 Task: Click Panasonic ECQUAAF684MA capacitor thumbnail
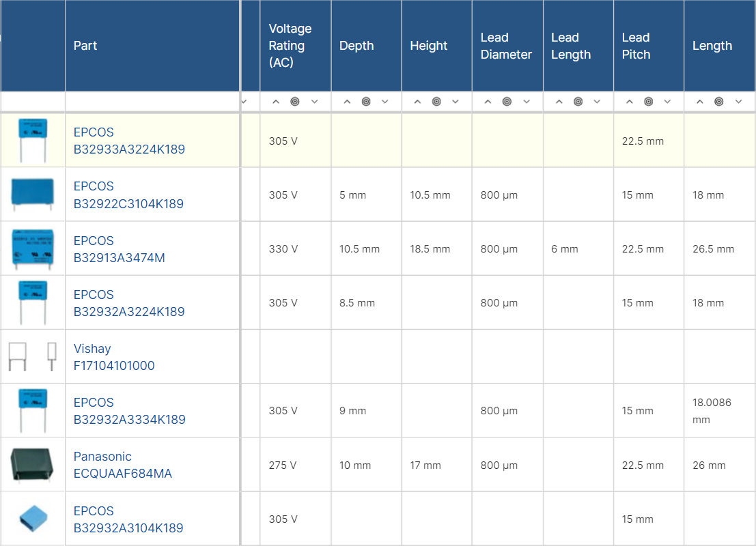pyautogui.click(x=32, y=465)
